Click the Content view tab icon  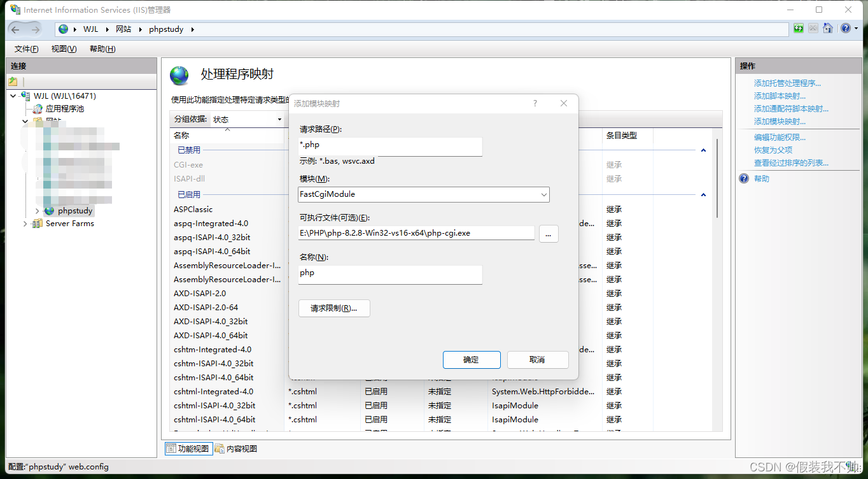pos(220,449)
